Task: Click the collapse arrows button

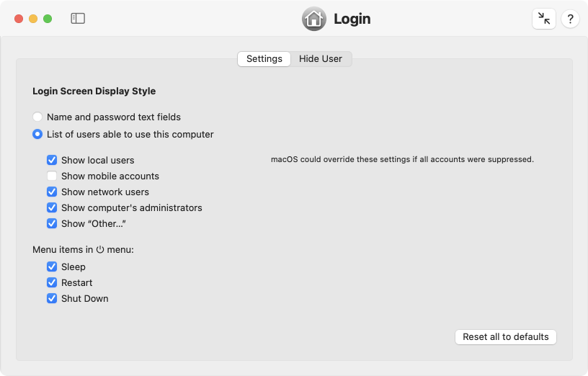Action: pyautogui.click(x=544, y=19)
